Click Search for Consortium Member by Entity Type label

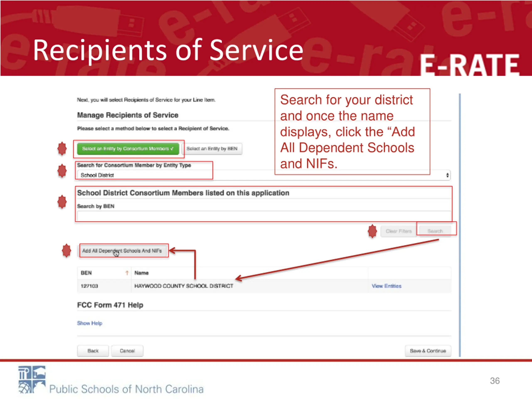coord(134,165)
